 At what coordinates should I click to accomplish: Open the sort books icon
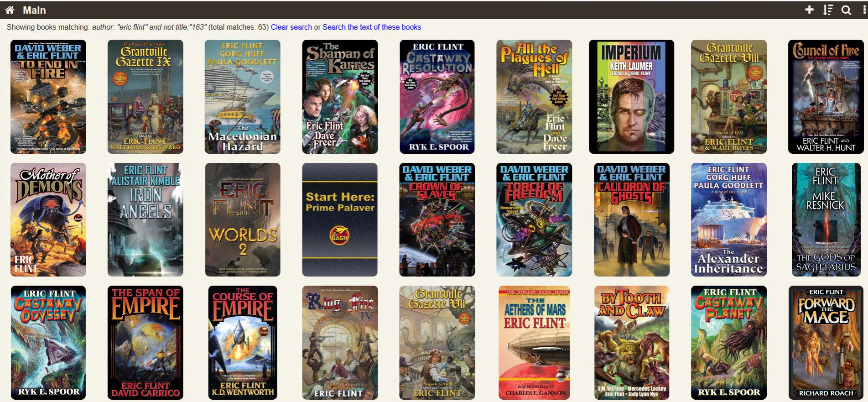[x=828, y=10]
